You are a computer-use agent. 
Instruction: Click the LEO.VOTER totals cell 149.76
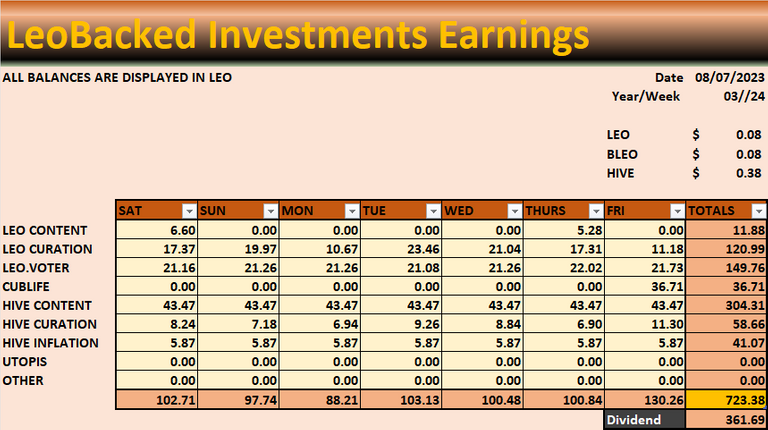[x=726, y=268]
